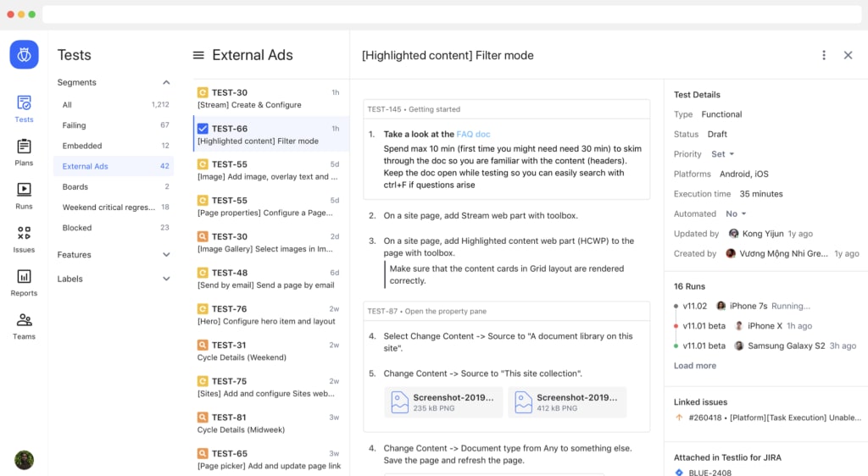Close the Filter mode test detail panel

tap(848, 55)
